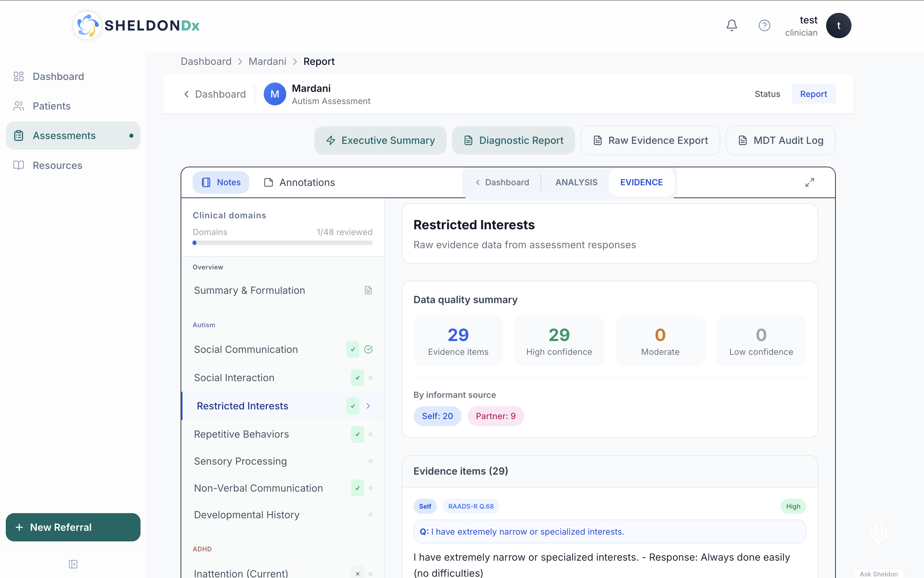Click the Patients people icon in the sidebar
The height and width of the screenshot is (578, 924).
[18, 106]
